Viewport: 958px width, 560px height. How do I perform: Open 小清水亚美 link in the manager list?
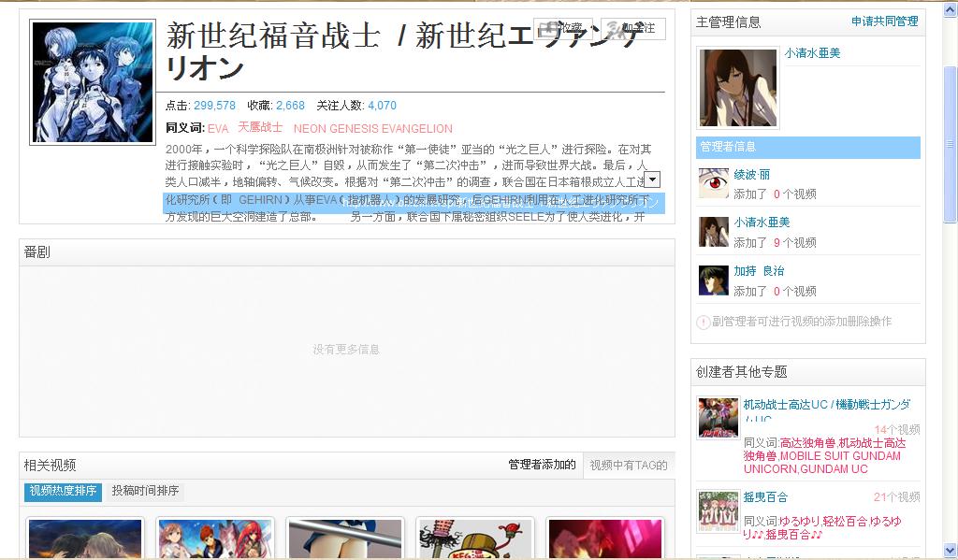[x=762, y=223]
